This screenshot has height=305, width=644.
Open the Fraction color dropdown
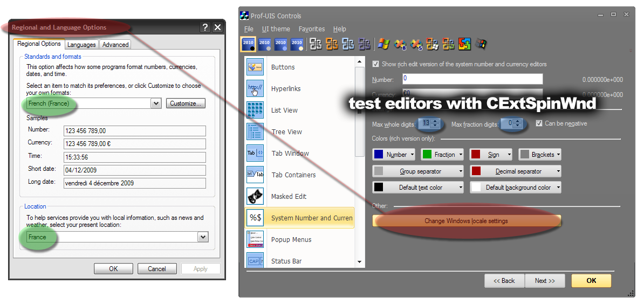pyautogui.click(x=442, y=154)
